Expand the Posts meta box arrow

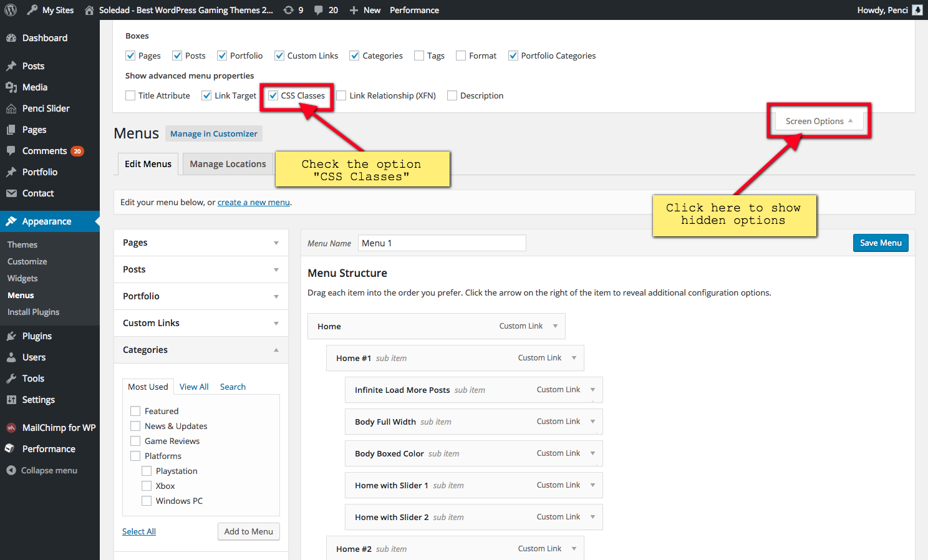276,270
